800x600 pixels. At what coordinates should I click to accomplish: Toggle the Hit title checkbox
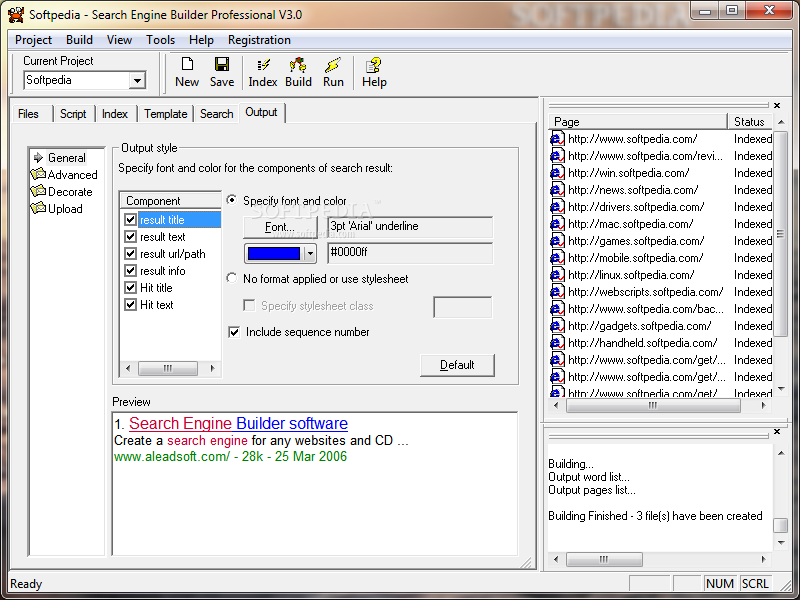[x=131, y=288]
